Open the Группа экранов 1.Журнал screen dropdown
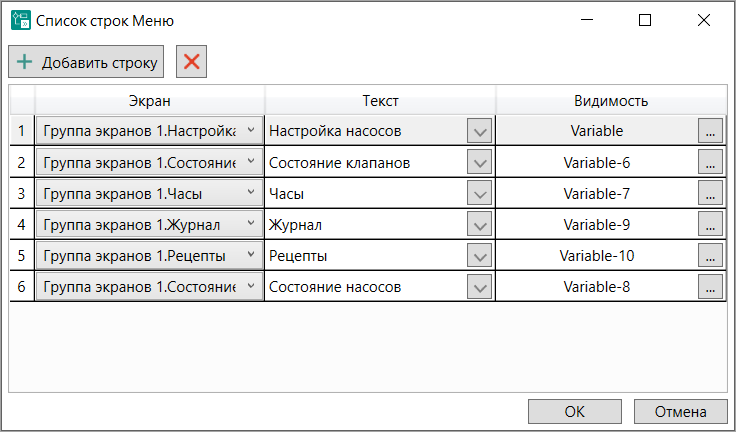This screenshot has width=736, height=432. (249, 225)
